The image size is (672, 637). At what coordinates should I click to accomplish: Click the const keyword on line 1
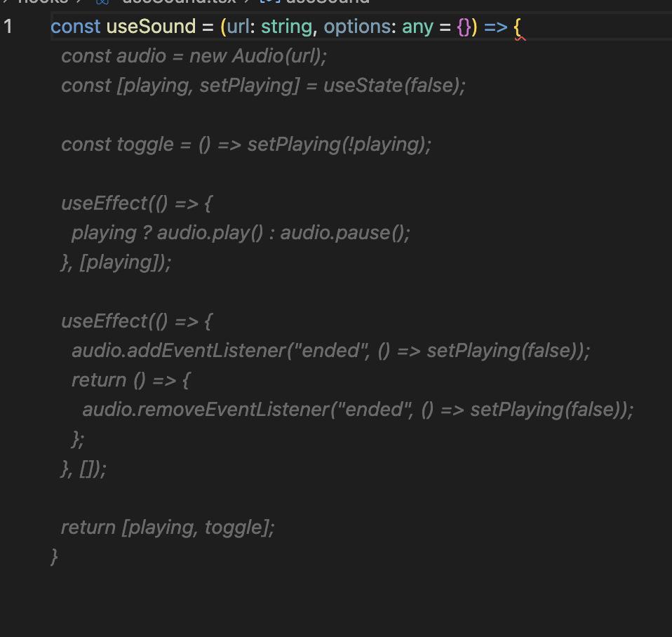click(x=75, y=27)
